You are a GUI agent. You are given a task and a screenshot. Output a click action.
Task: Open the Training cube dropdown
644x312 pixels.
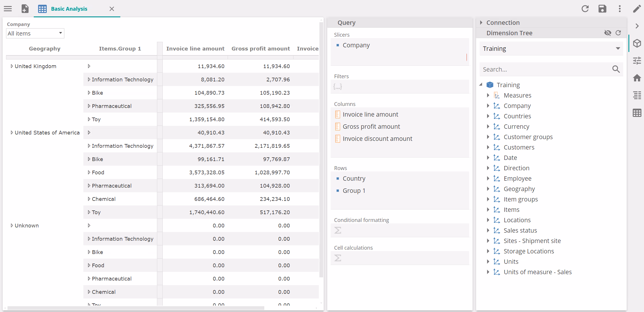tap(551, 48)
